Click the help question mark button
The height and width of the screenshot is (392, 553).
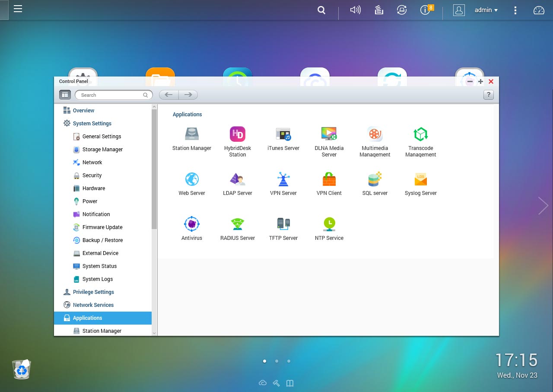488,95
